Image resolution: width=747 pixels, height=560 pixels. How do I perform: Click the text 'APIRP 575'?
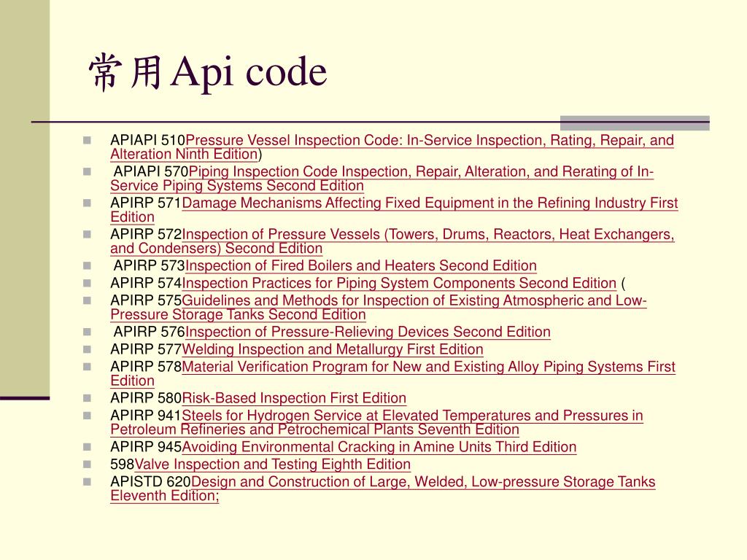pyautogui.click(x=146, y=301)
